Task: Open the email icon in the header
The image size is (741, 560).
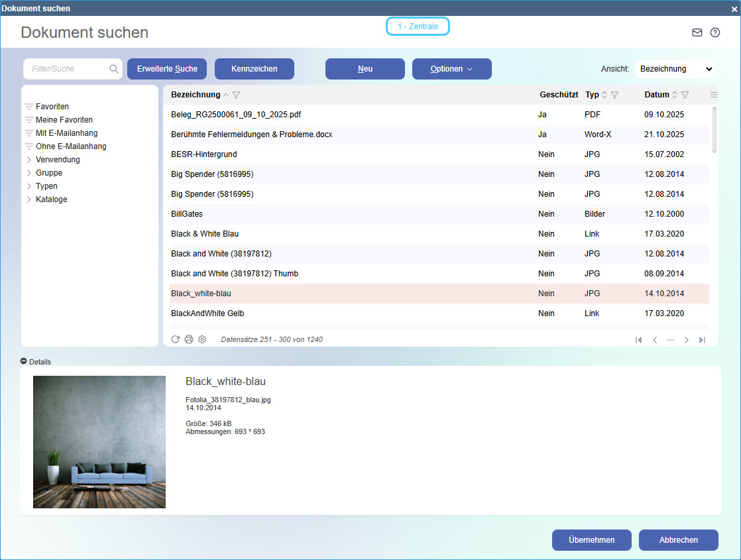Action: 697,32
